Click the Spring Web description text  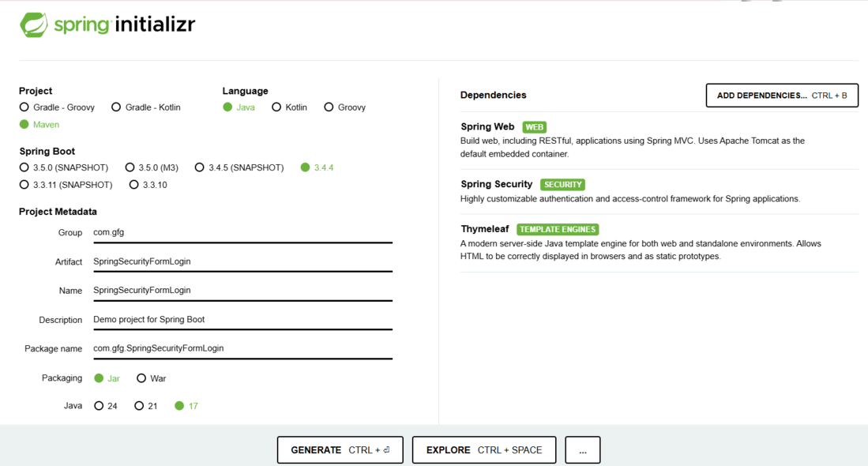tap(632, 147)
